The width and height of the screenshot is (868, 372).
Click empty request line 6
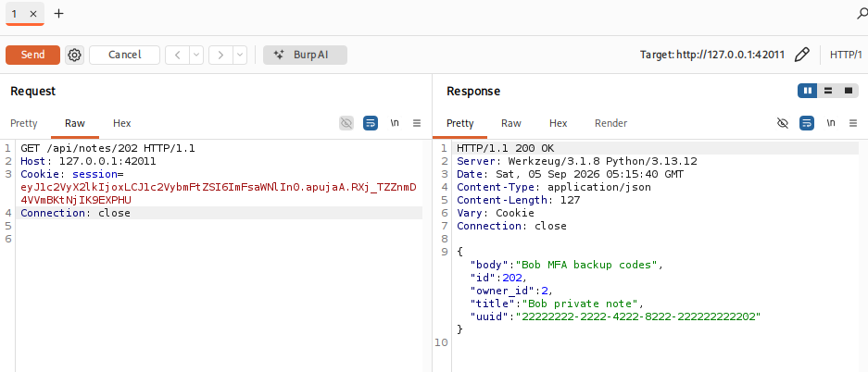[x=219, y=239]
